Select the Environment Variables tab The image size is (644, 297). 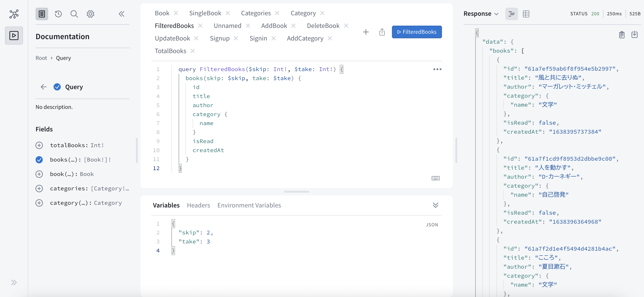click(x=249, y=205)
